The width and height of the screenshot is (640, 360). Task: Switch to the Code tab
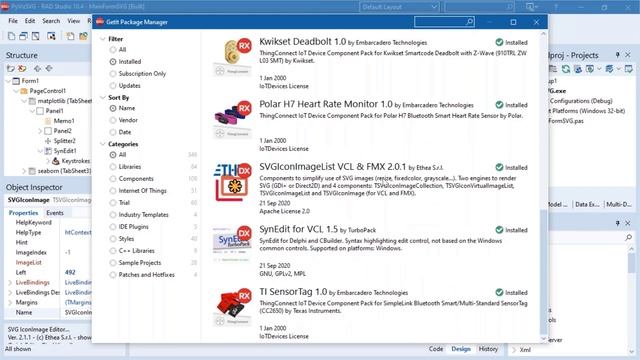click(x=436, y=349)
